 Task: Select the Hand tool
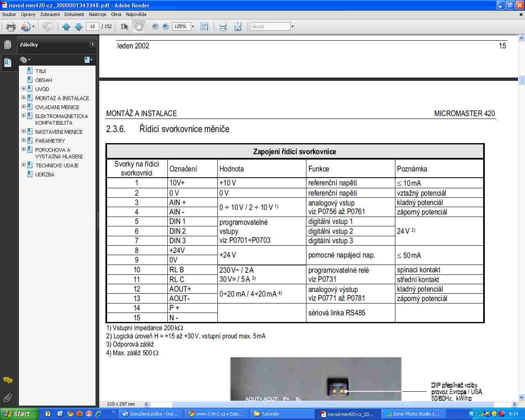[139, 27]
